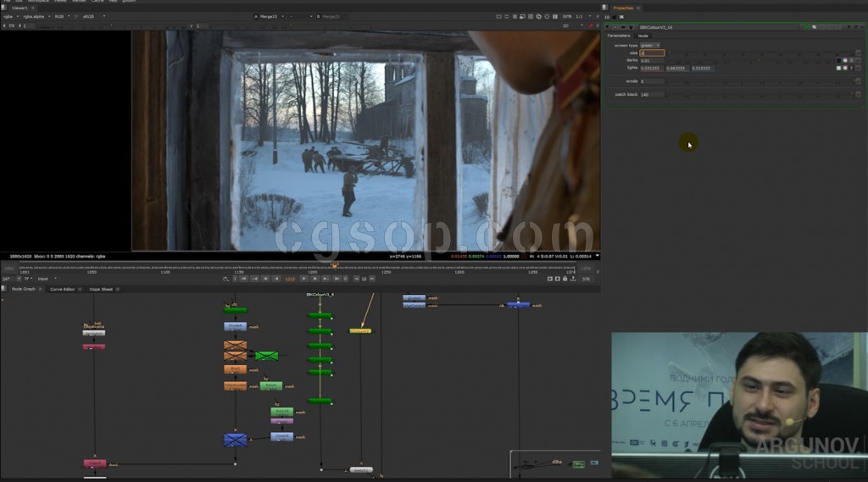Click the erode value field
Screen dimensions: 868x482
652,81
